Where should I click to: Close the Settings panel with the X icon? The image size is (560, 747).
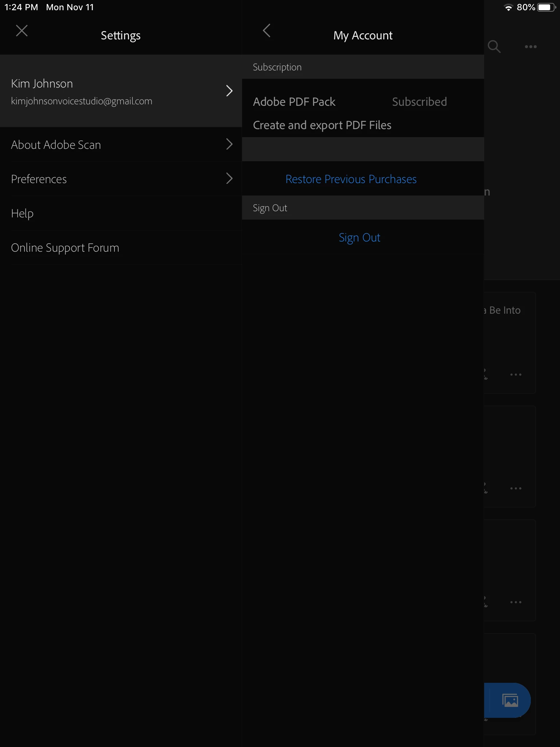[x=22, y=31]
